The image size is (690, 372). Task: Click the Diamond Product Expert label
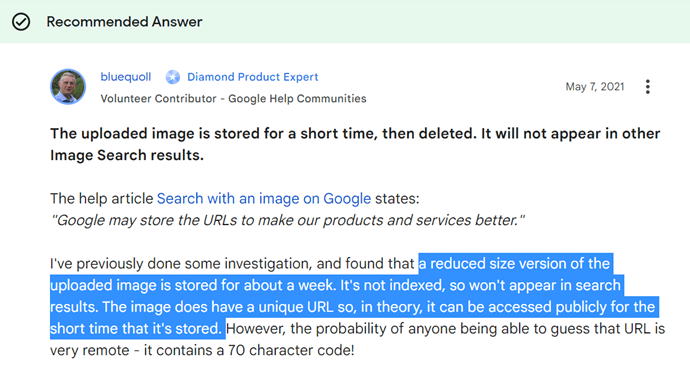253,77
